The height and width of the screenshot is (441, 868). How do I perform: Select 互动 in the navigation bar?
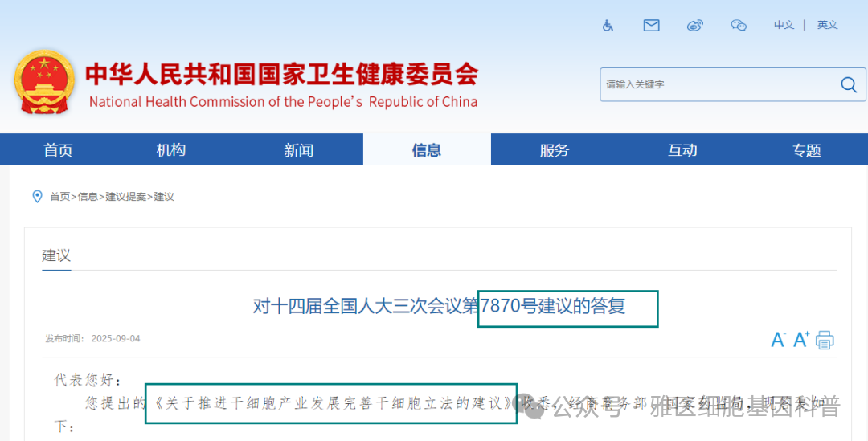[x=682, y=150]
